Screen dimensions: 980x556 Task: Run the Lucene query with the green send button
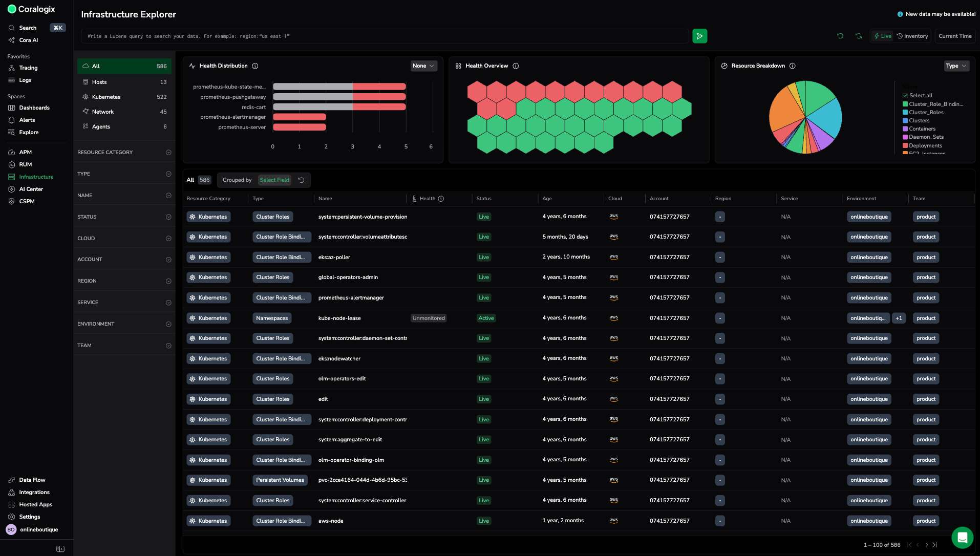[699, 36]
